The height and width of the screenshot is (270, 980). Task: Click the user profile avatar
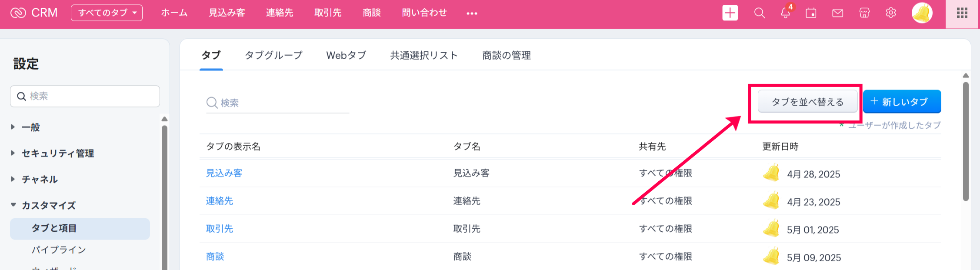click(922, 13)
